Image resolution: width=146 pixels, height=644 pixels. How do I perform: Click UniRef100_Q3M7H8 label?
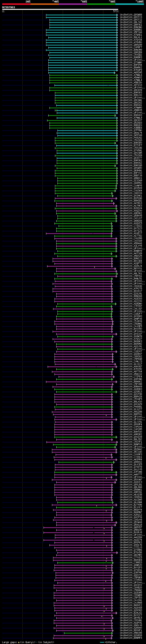[x=131, y=572]
